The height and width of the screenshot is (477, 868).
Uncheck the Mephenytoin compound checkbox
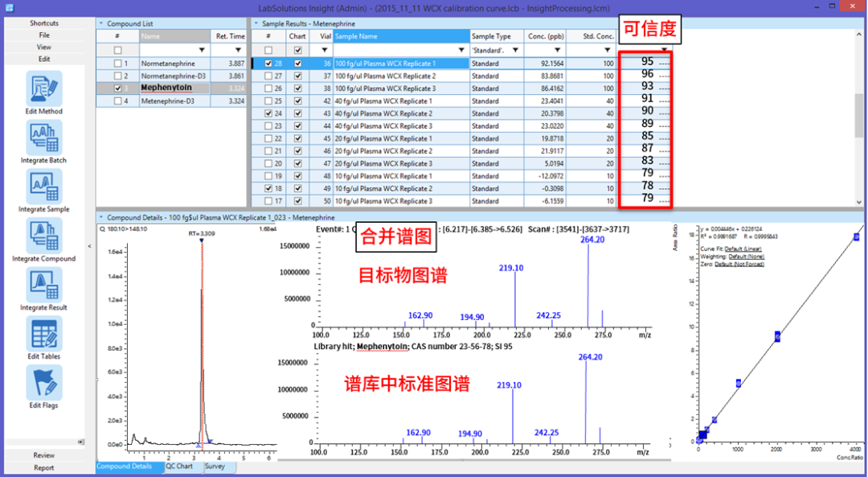118,88
